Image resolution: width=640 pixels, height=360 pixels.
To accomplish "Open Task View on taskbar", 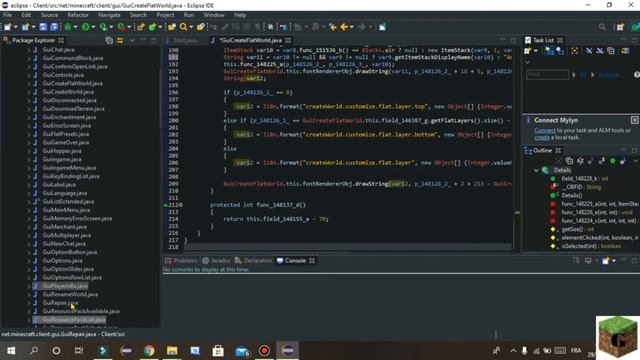I will 79,351.
